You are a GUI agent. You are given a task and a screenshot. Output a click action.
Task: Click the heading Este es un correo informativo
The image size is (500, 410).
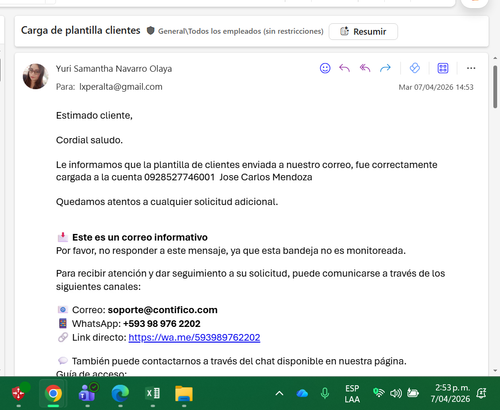point(140,237)
